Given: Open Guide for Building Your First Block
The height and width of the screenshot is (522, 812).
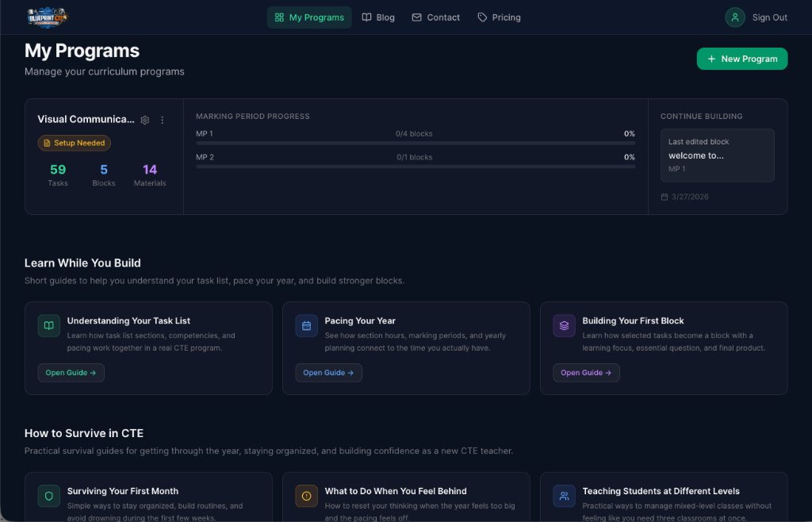Looking at the screenshot, I should [x=586, y=372].
